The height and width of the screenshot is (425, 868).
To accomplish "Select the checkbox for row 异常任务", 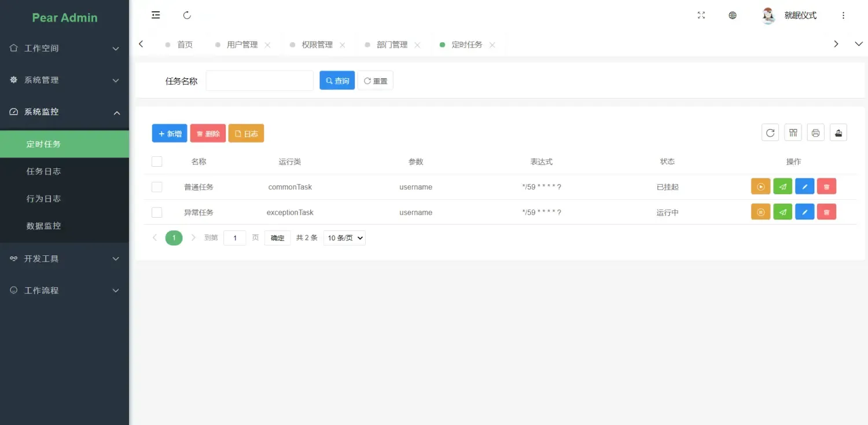I will click(157, 212).
